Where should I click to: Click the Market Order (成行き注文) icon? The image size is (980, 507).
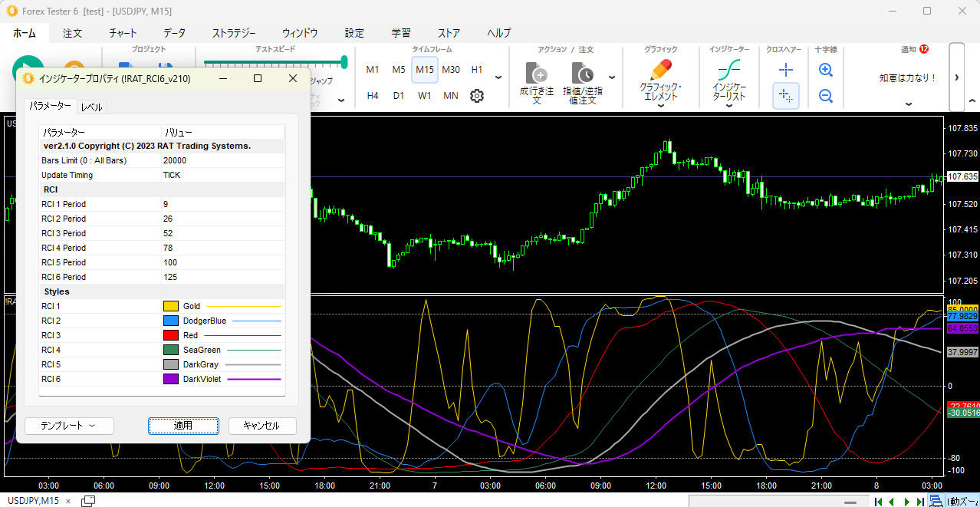tap(537, 74)
